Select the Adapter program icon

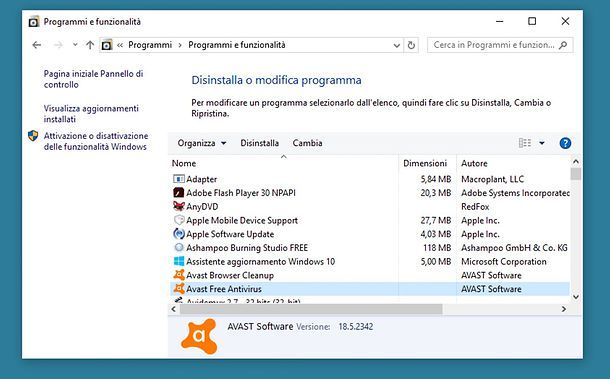179,179
